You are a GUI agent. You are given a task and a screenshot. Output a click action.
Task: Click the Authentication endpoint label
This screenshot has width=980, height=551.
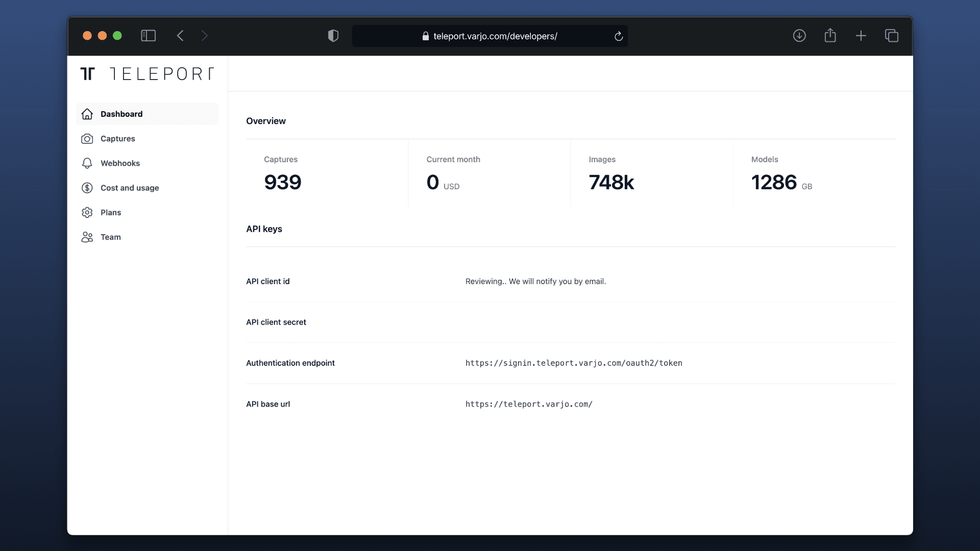point(290,363)
